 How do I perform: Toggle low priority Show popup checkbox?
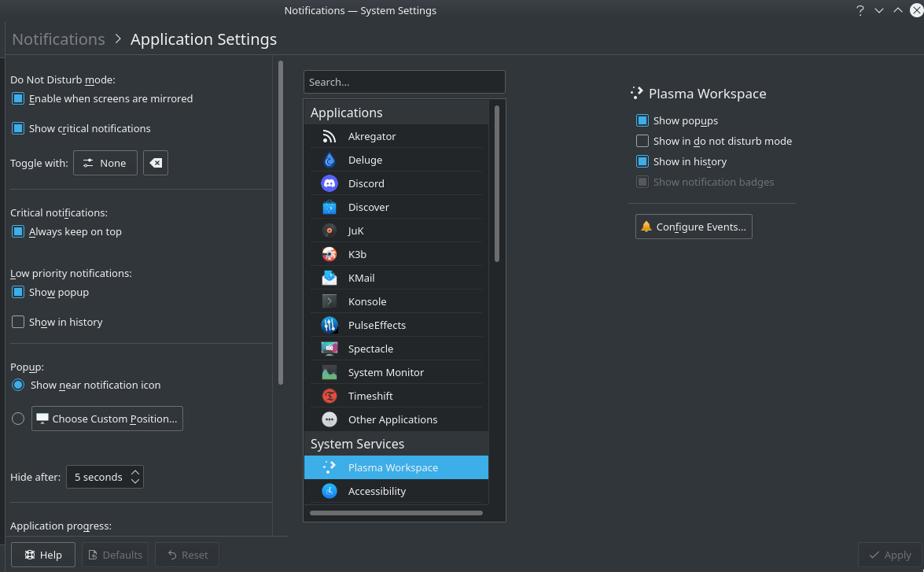(x=18, y=293)
